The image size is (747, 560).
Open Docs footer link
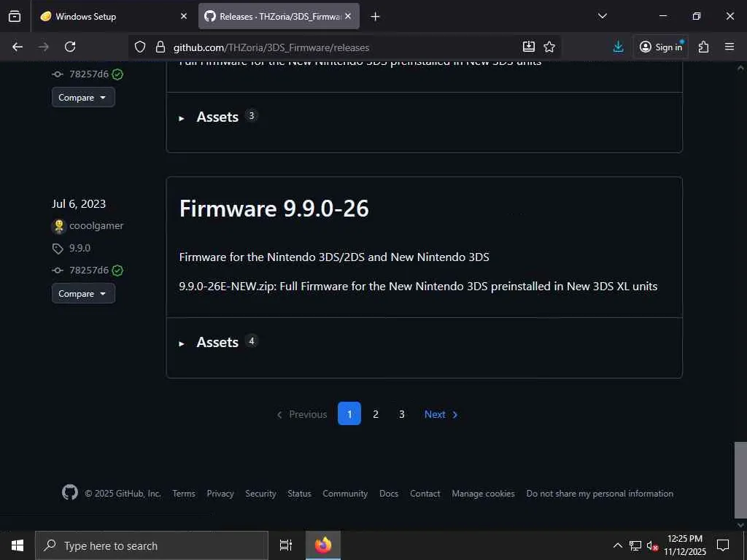(389, 494)
